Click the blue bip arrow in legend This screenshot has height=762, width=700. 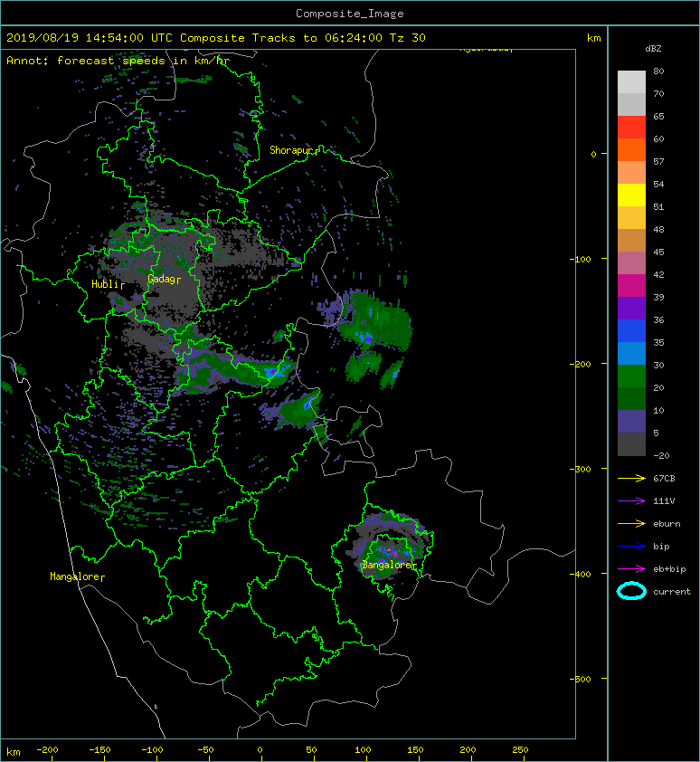[631, 547]
